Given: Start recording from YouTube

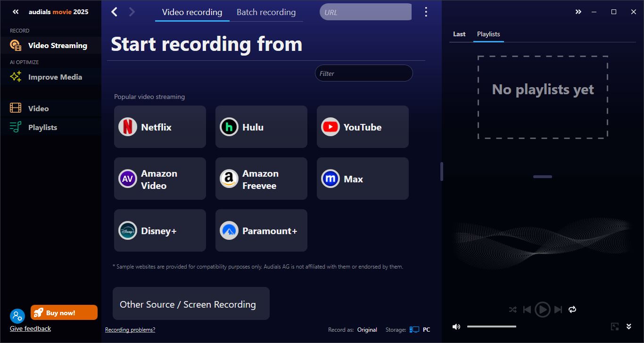Looking at the screenshot, I should (363, 127).
